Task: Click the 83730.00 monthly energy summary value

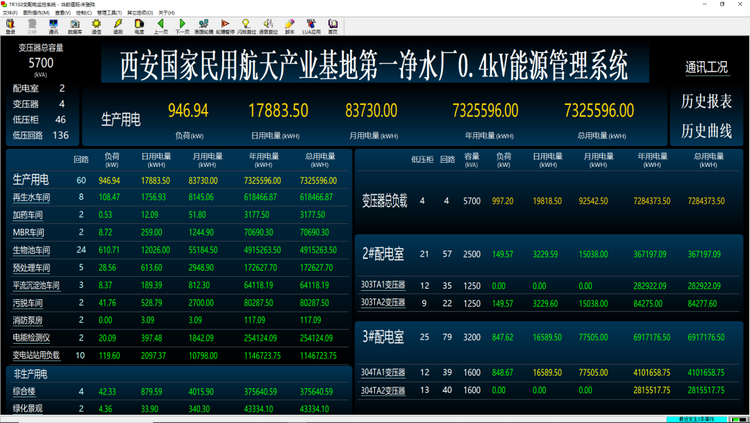Action: (371, 111)
